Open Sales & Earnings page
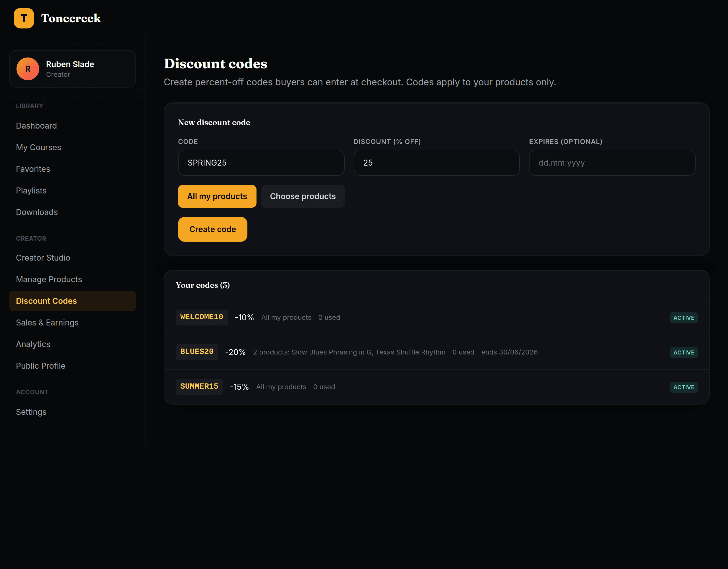The image size is (728, 569). click(72, 323)
